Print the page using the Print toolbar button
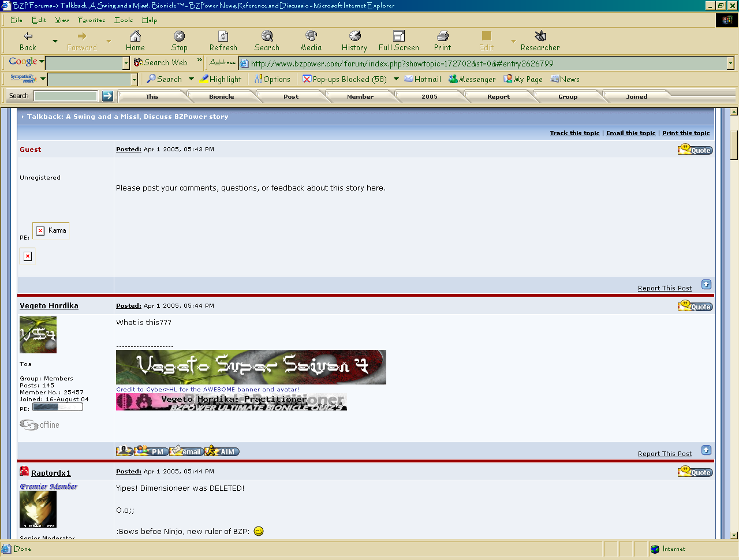Screen dimensions: 739x560 pyautogui.click(x=443, y=41)
